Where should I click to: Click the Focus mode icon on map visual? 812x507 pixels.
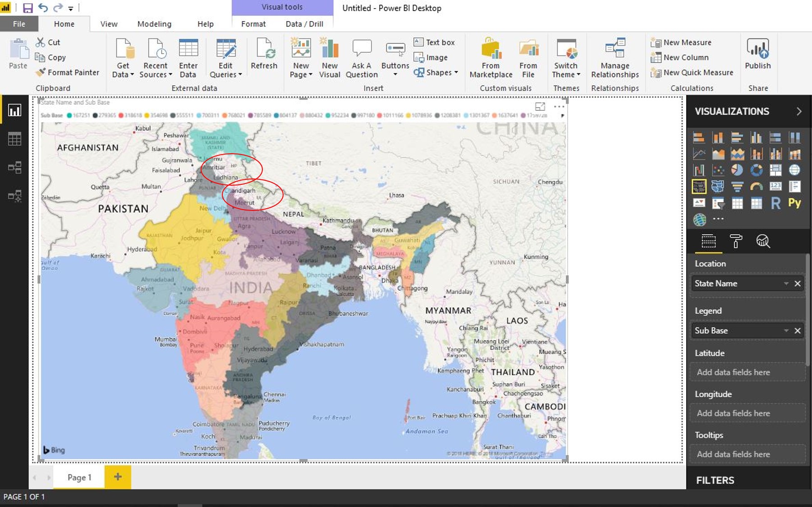click(540, 107)
